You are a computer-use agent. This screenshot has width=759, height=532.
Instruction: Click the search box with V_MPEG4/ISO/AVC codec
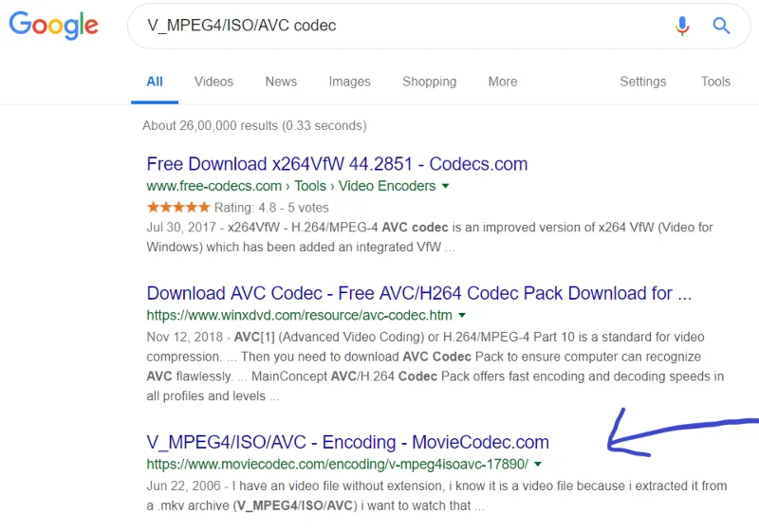point(438,26)
